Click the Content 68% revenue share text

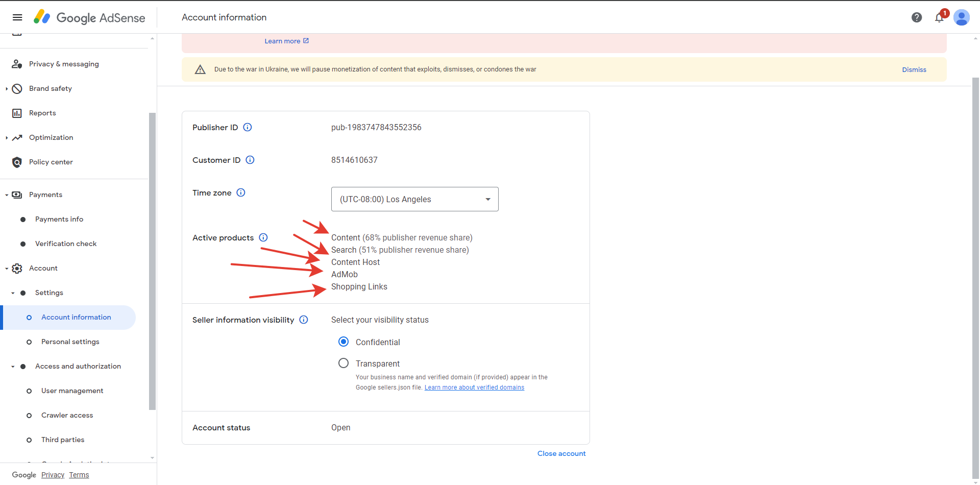pyautogui.click(x=402, y=237)
